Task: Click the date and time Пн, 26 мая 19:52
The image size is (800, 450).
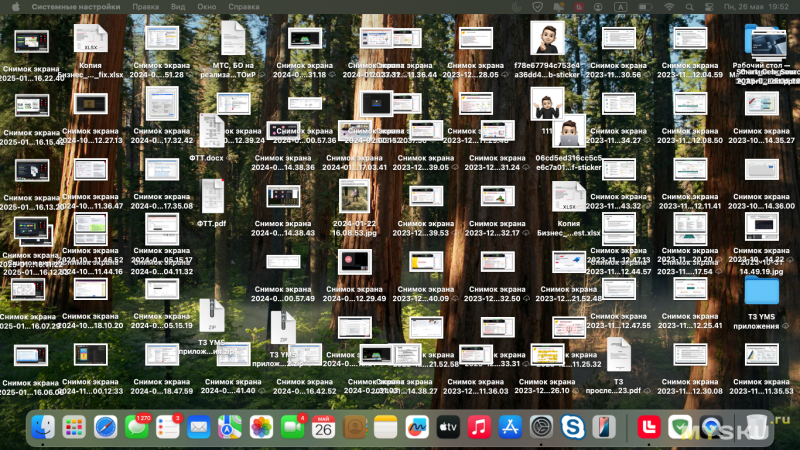Action: coord(756,7)
